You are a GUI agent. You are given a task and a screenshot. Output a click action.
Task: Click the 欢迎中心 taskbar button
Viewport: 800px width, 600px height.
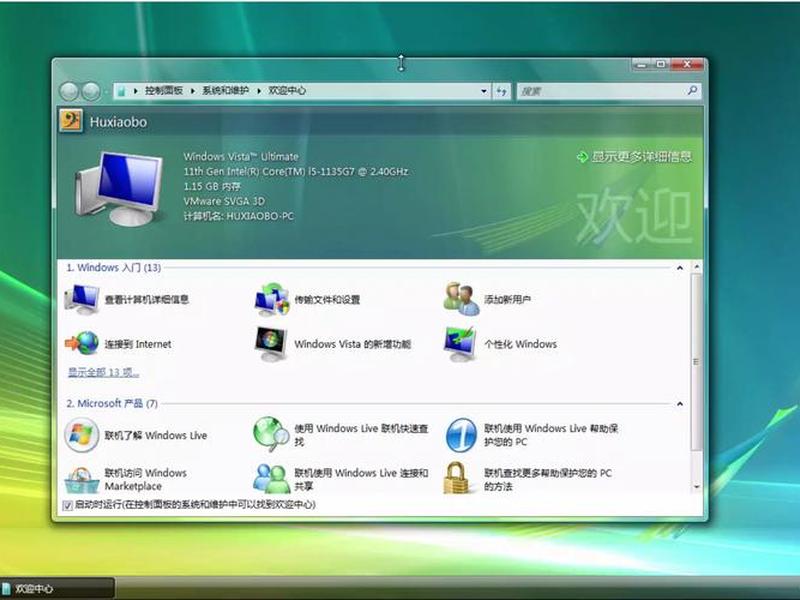point(57,588)
